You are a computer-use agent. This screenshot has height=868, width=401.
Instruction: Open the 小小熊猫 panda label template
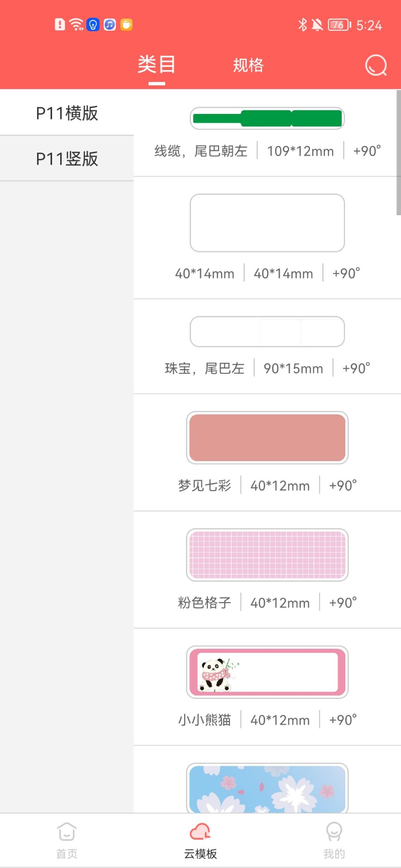pos(267,672)
